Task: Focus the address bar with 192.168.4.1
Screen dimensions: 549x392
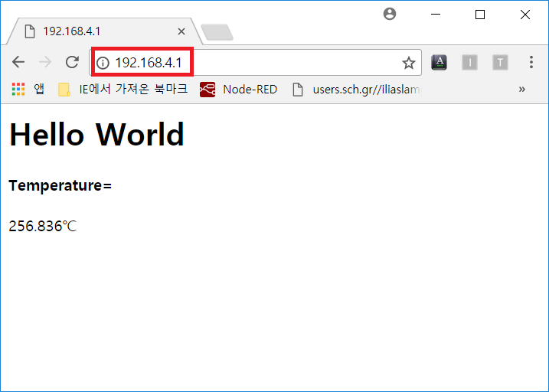Action: pyautogui.click(x=255, y=63)
